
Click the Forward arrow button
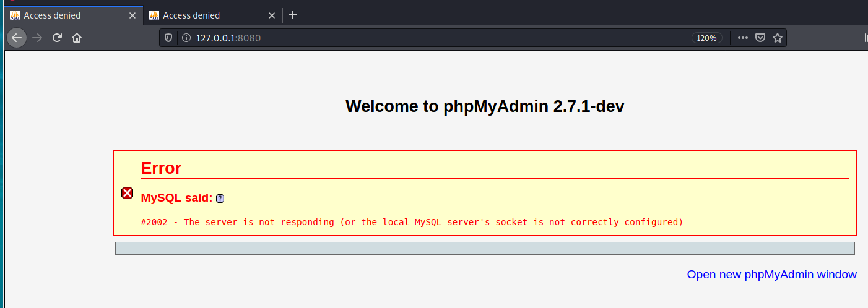(x=37, y=38)
